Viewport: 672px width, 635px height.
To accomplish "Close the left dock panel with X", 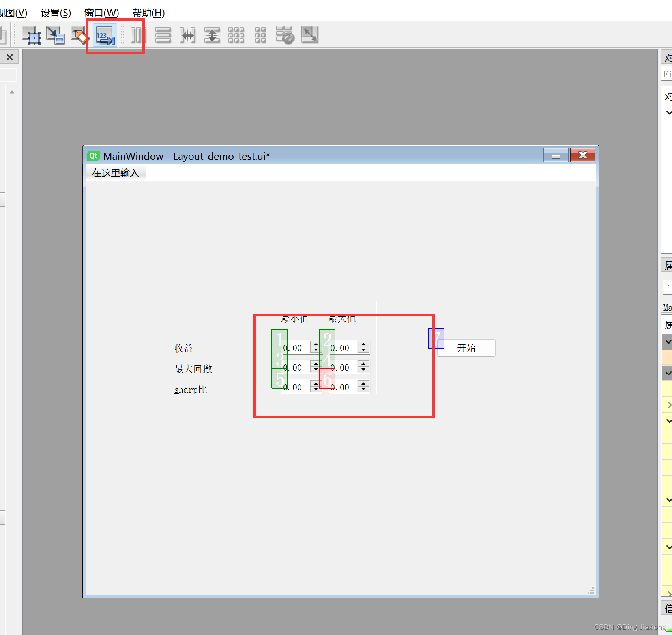I will coord(10,57).
